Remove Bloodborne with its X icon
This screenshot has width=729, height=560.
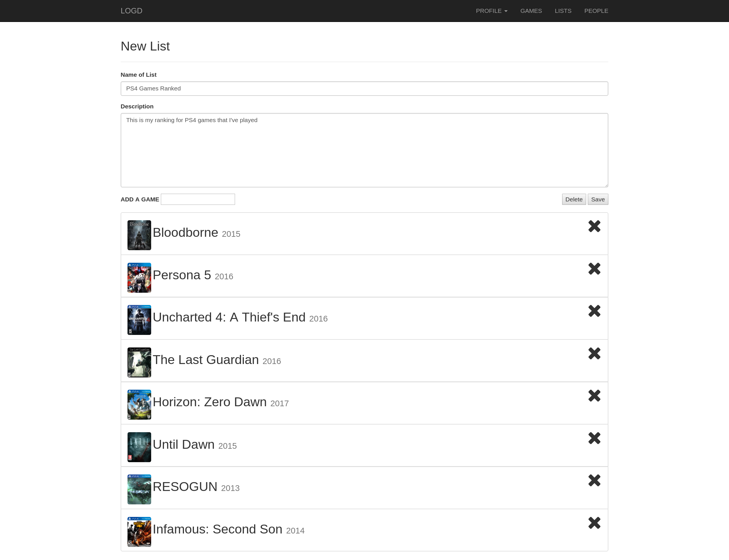[594, 226]
